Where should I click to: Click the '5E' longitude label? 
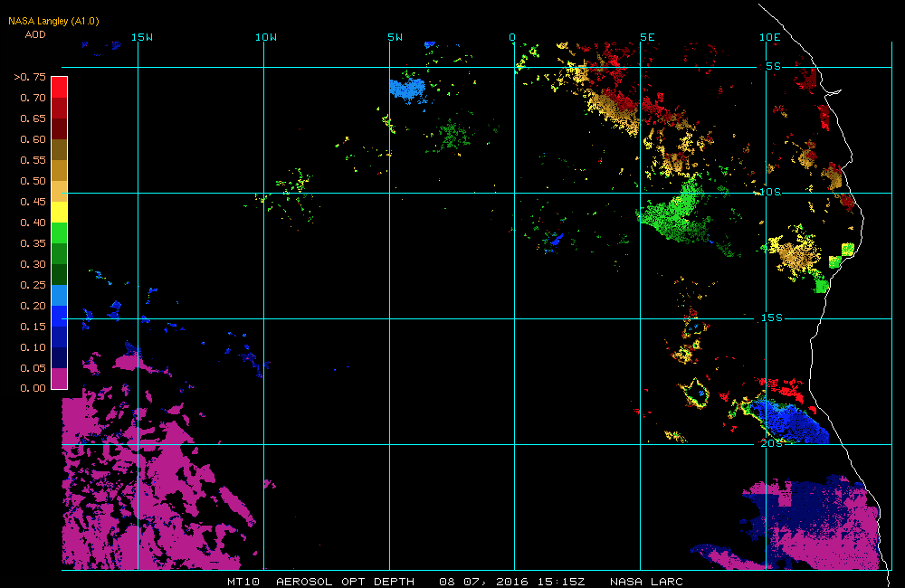(648, 37)
